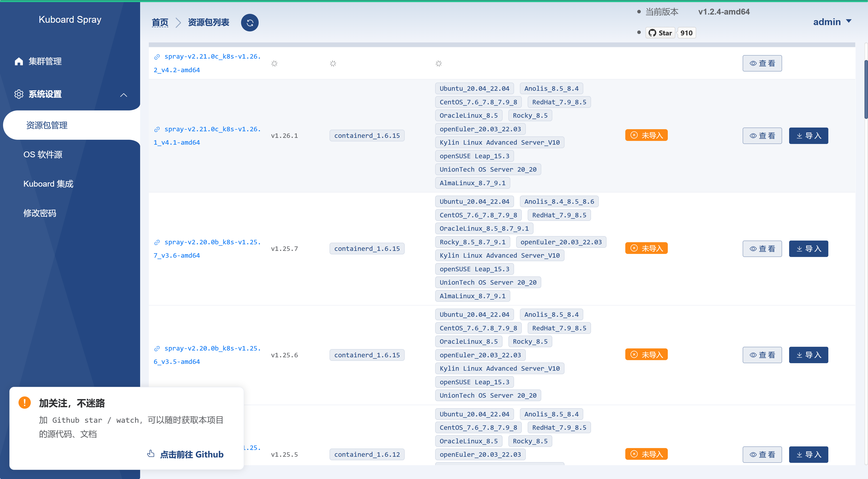
Task: View the v1.25.7 package with 查看 button
Action: [762, 249]
